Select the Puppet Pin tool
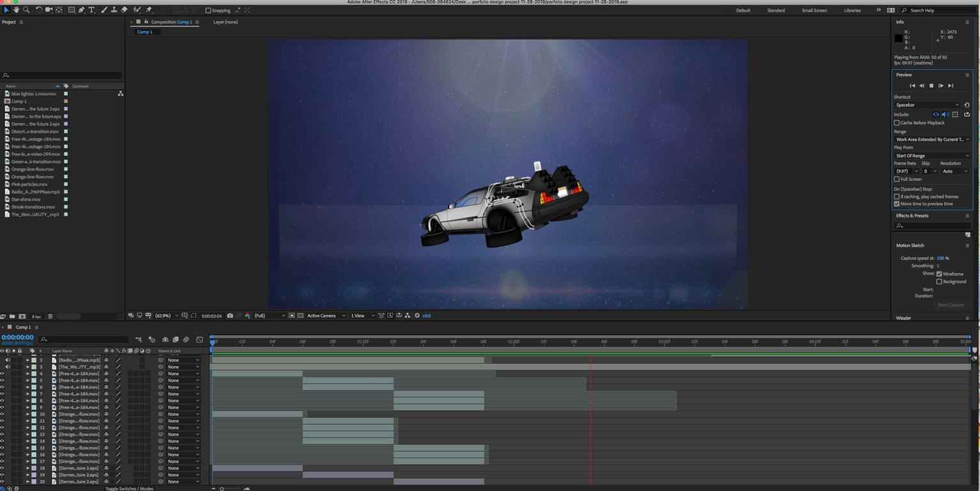This screenshot has width=980, height=491. 149,10
